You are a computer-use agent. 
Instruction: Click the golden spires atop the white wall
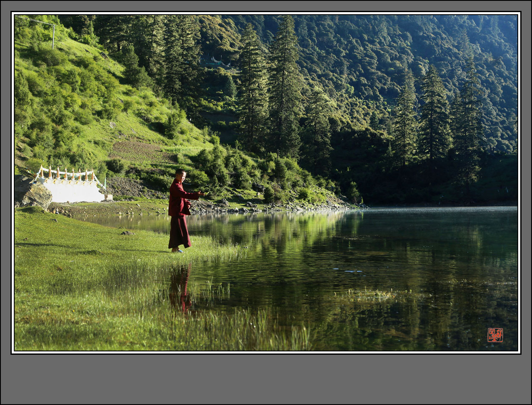pos(67,172)
